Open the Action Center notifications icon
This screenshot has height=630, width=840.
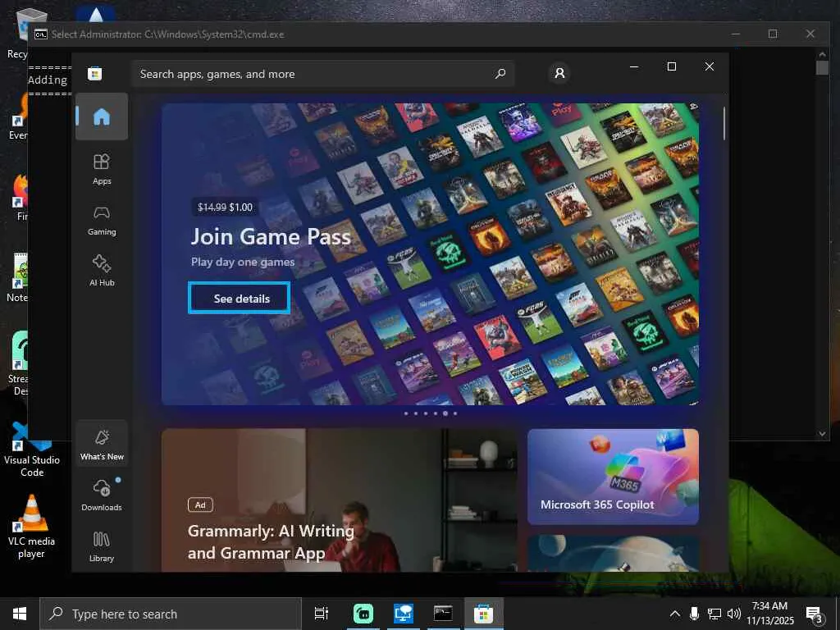(814, 614)
